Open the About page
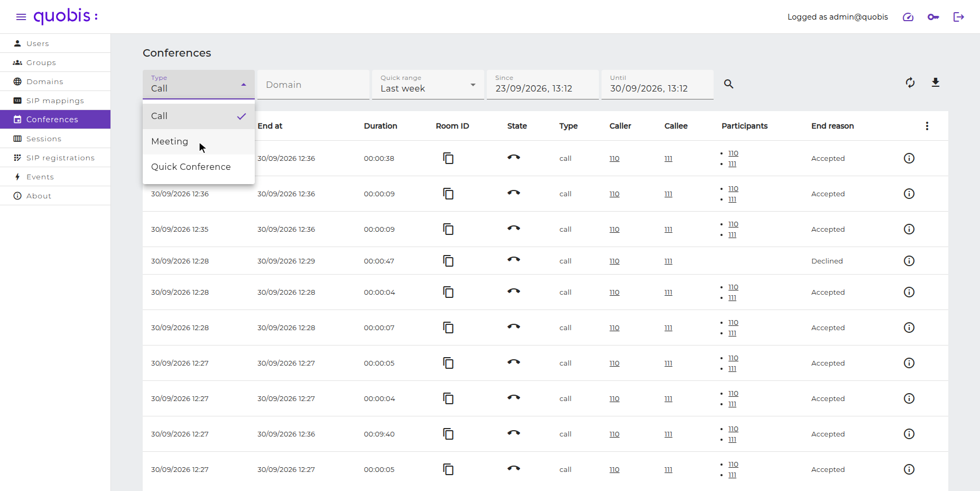 [55, 196]
